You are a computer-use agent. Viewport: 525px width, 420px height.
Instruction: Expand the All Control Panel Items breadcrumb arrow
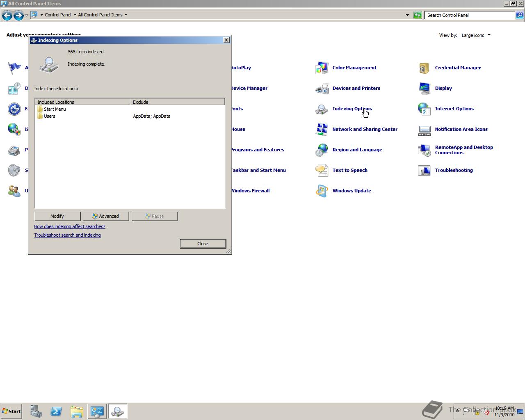[x=126, y=15]
